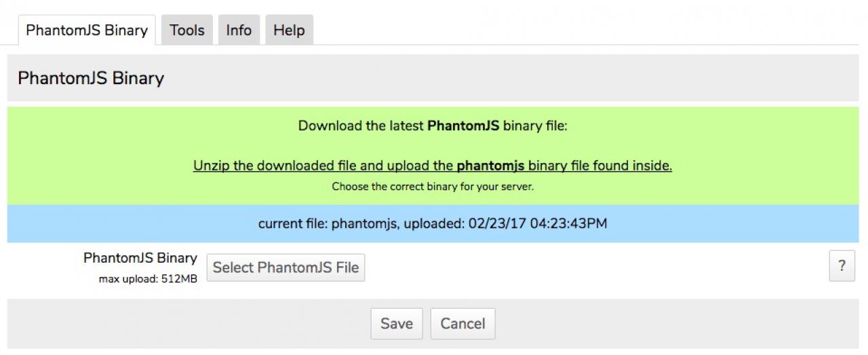Click the PhantomJS Binary field label

[x=140, y=258]
